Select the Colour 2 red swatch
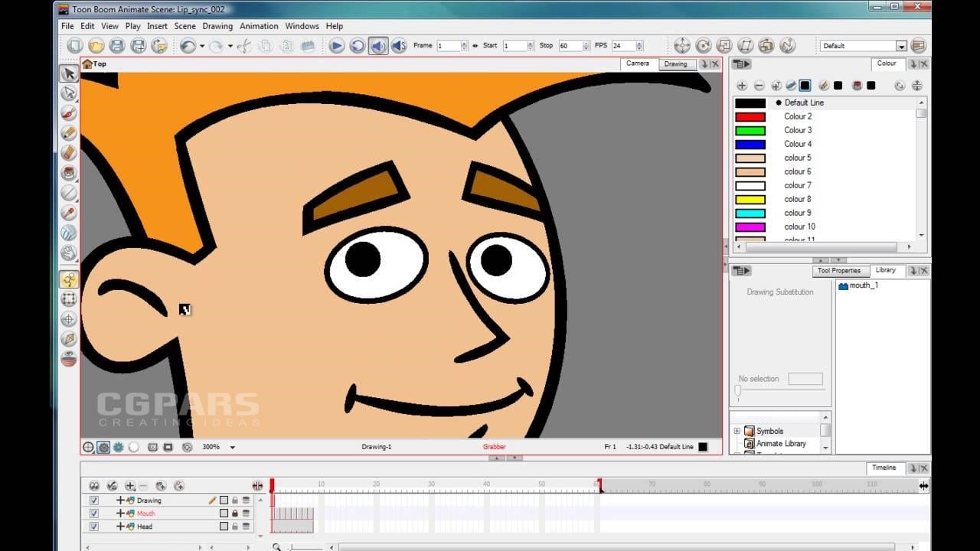 (750, 116)
